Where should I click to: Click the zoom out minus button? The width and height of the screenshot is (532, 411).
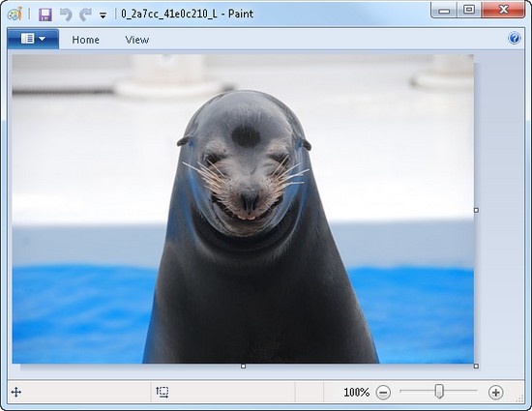click(383, 393)
